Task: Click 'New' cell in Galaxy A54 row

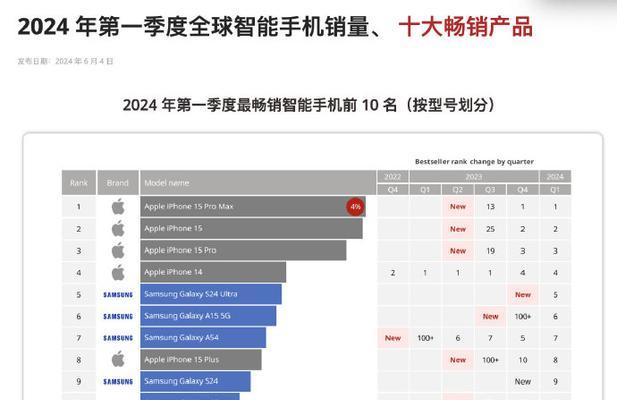Action: [x=393, y=338]
